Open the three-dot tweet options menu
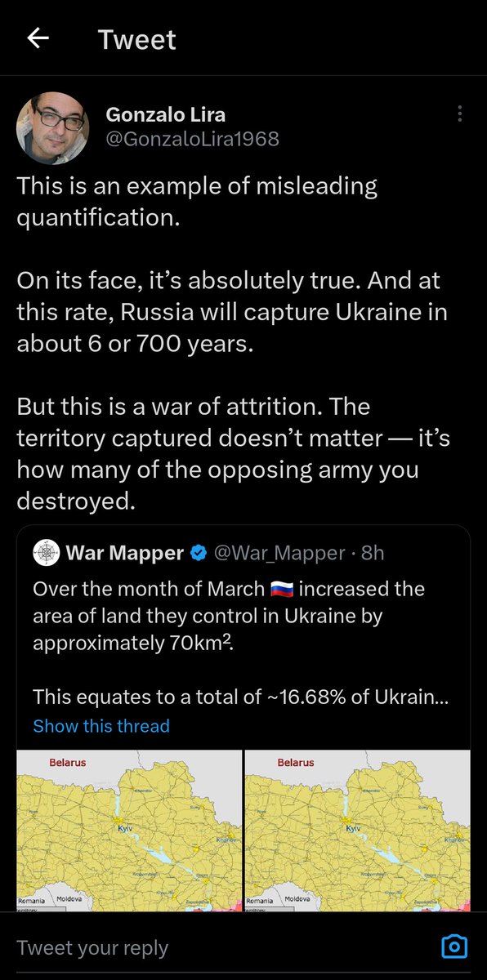The width and height of the screenshot is (487, 980). (460, 114)
